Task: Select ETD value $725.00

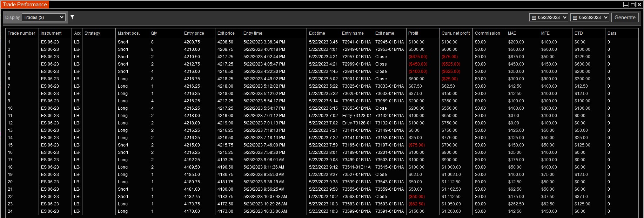Action: 582,57
